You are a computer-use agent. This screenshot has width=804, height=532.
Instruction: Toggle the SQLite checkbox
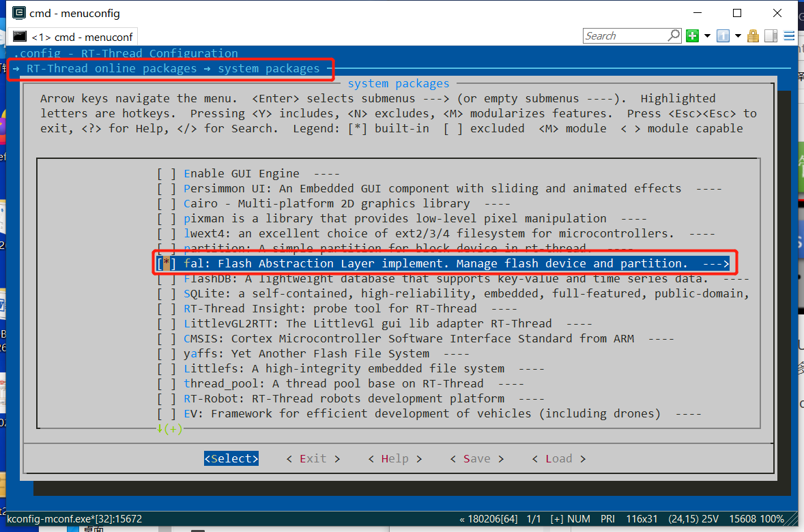[x=167, y=294]
